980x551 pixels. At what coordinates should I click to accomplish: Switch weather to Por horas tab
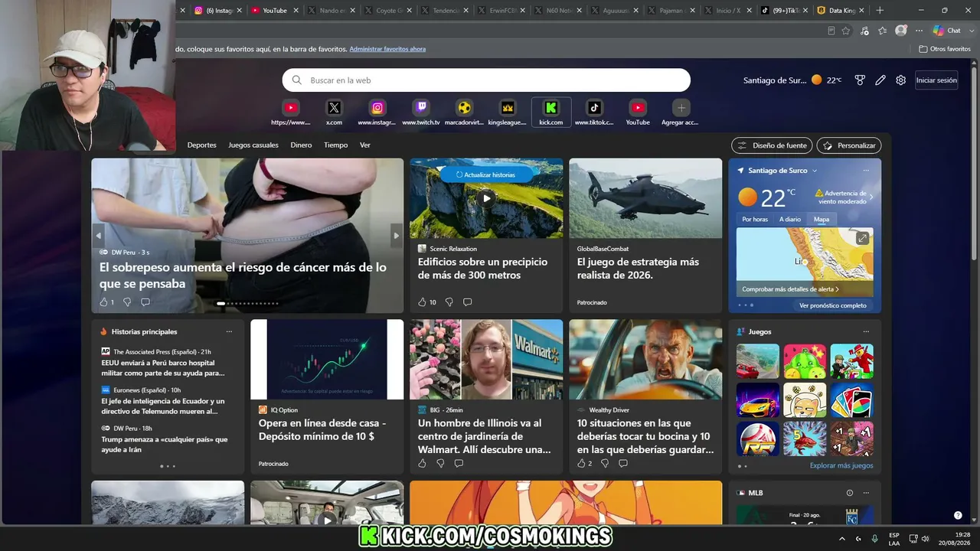[755, 220]
